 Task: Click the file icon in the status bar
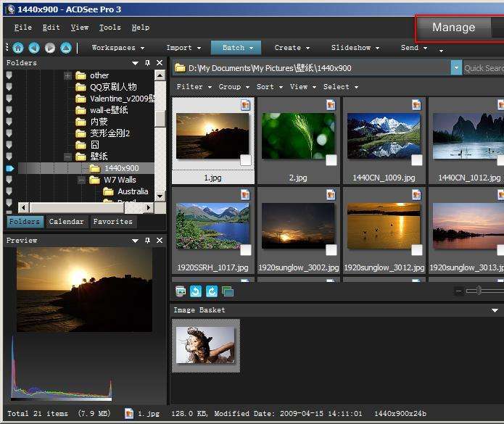[x=129, y=413]
